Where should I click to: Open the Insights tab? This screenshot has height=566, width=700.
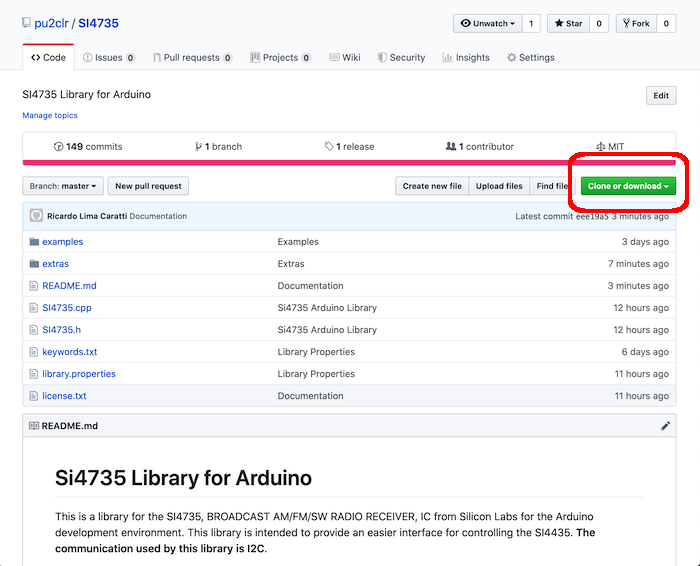click(x=466, y=57)
